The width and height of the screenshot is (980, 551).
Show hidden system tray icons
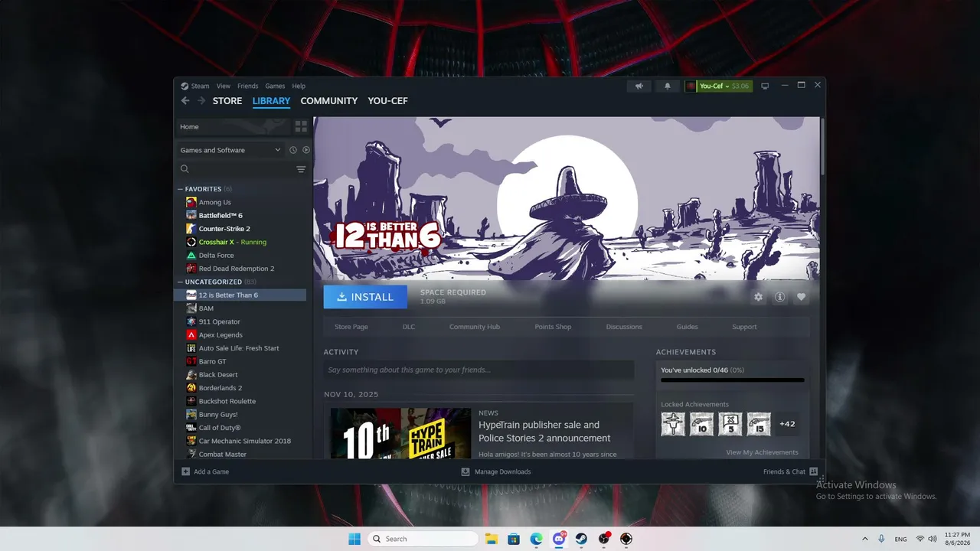865,539
